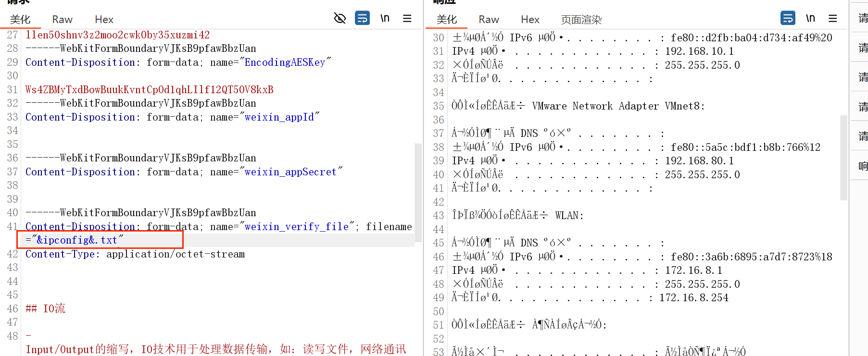
Task: Toggle word wrap icon in response viewer
Action: pos(788,18)
